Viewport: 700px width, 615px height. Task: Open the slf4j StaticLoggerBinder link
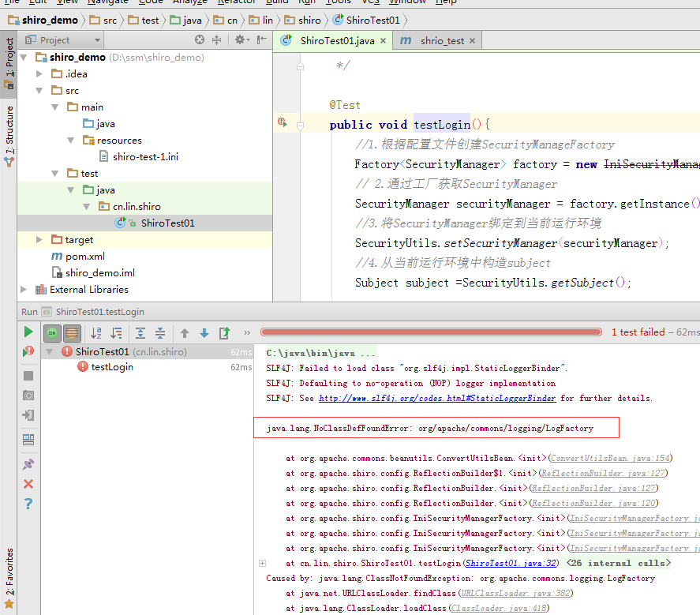tap(437, 398)
